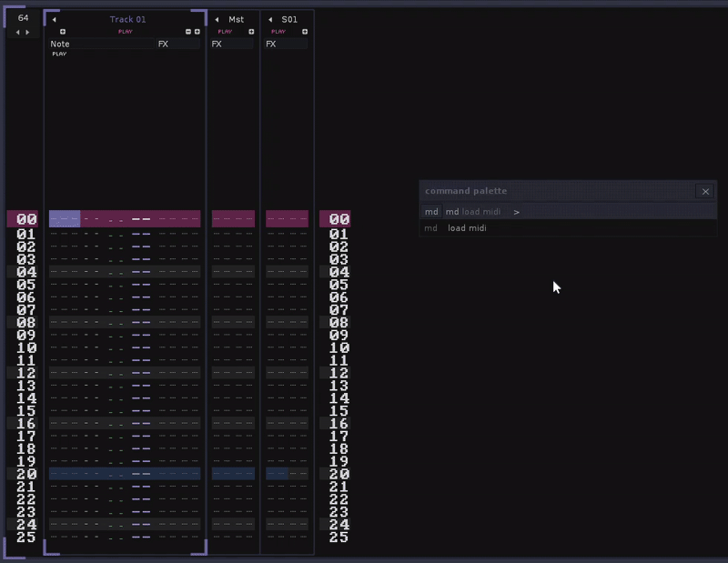Select the Mst FX cell in row 20
The width and height of the screenshot is (728, 563).
(233, 474)
